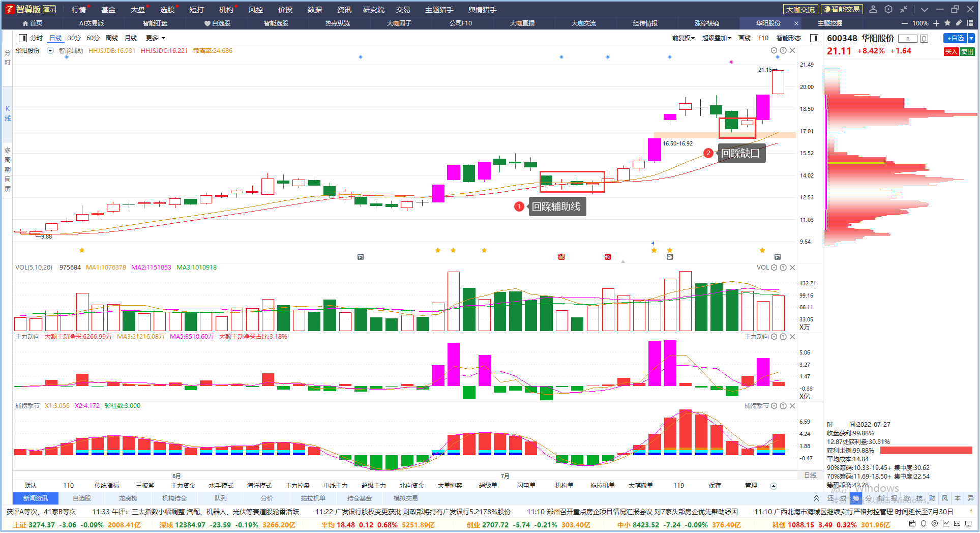Expand the 更多 period dropdown

pos(156,38)
